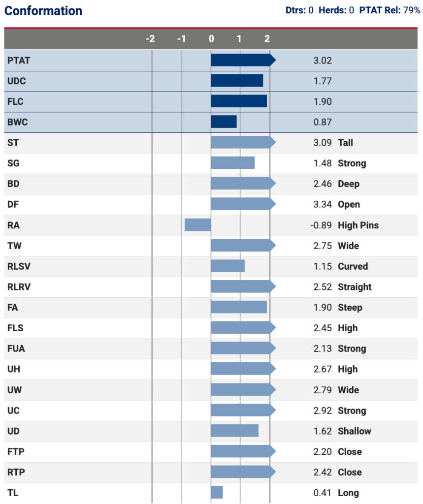Select the BWC bar
The height and width of the screenshot is (504, 423).
pos(224,122)
